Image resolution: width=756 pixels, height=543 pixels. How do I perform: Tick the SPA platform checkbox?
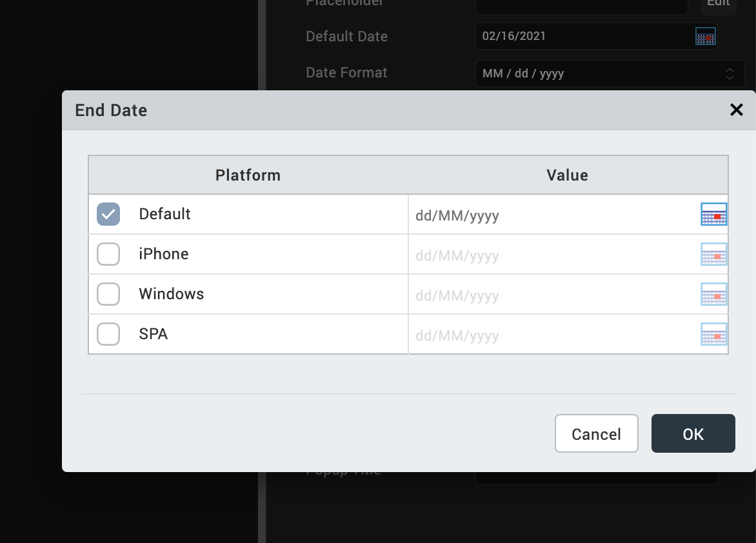point(108,334)
